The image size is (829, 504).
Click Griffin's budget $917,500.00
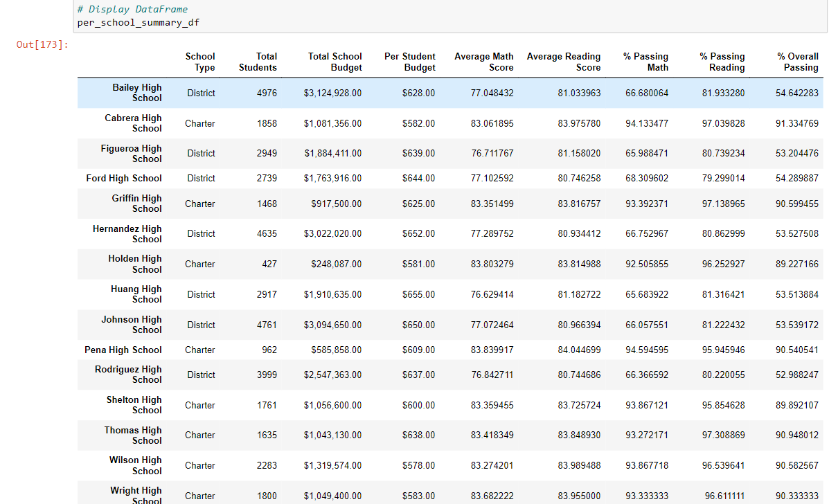point(337,204)
